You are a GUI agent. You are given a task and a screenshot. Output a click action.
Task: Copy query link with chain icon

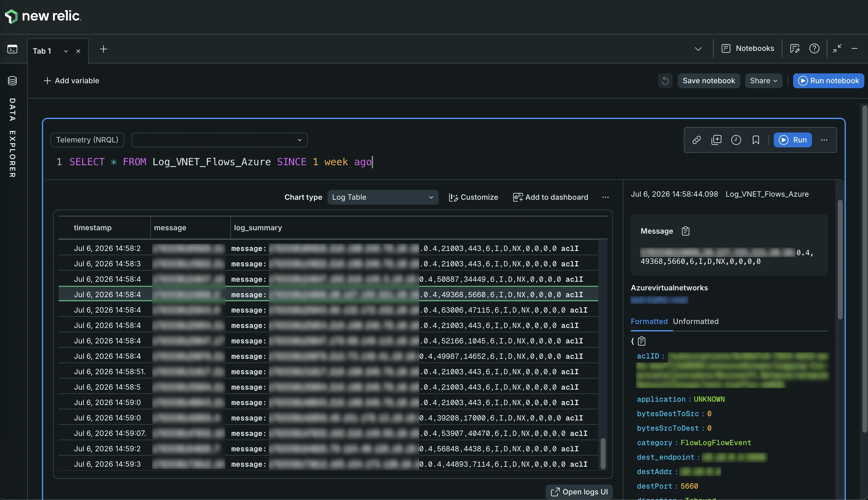coord(696,140)
